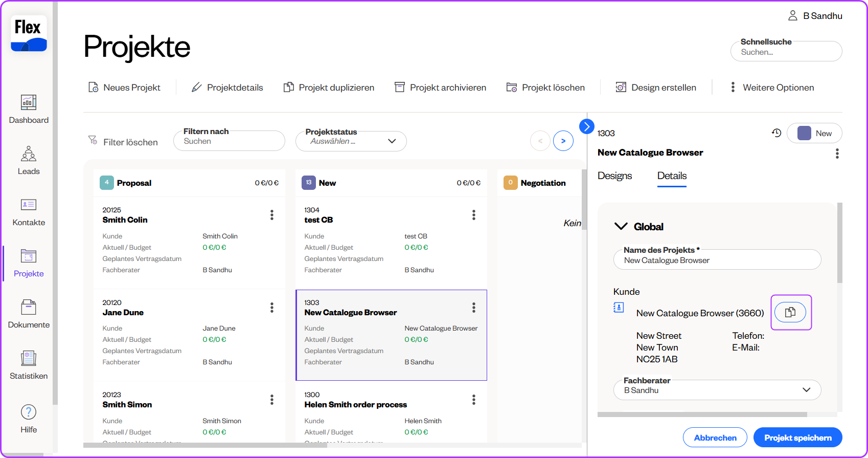The image size is (868, 458).
Task: Click the Hilfe question mark icon
Action: [x=29, y=412]
